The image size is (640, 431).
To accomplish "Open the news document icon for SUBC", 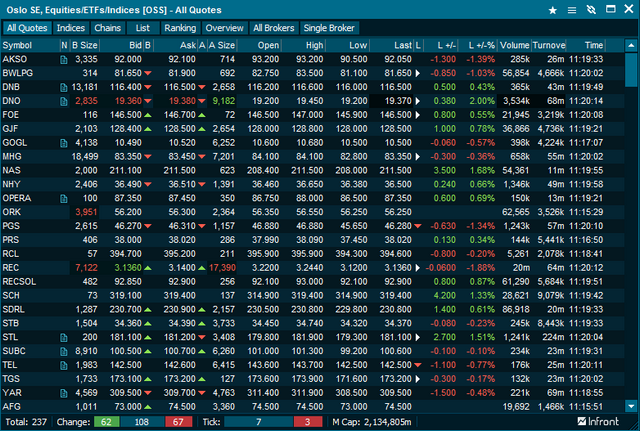I will click(64, 351).
